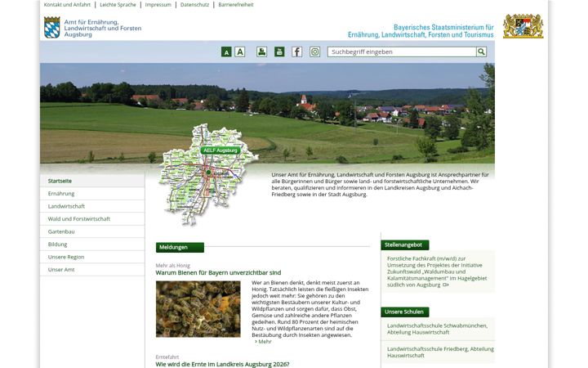
Task: Select Wald und Forstwirtschaft menu item
Action: tap(92, 219)
